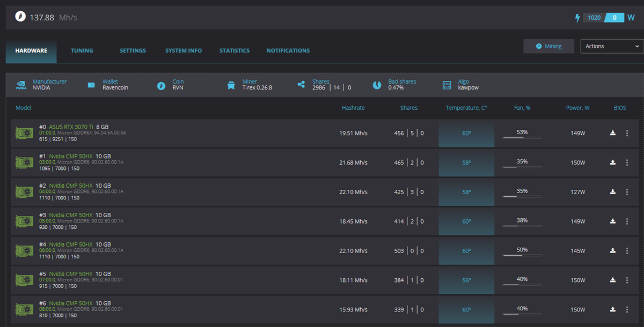Click the GPU card icon for #2
The width and height of the screenshot is (644, 327).
pos(24,192)
